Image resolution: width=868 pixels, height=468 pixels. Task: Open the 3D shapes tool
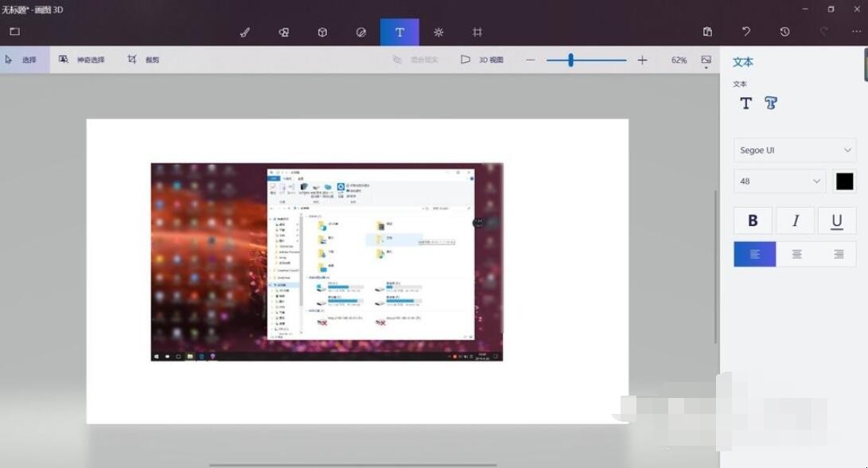(322, 32)
